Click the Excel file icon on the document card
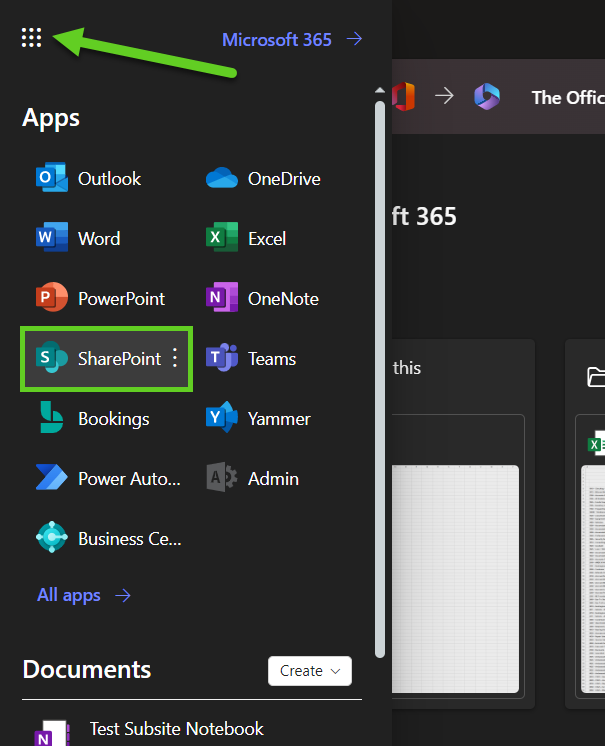This screenshot has height=746, width=605. [x=596, y=444]
